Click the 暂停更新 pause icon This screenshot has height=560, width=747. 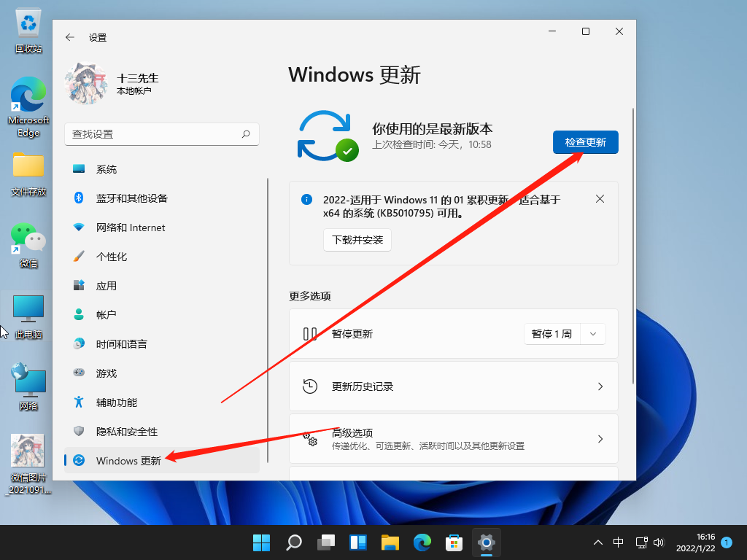tap(311, 333)
